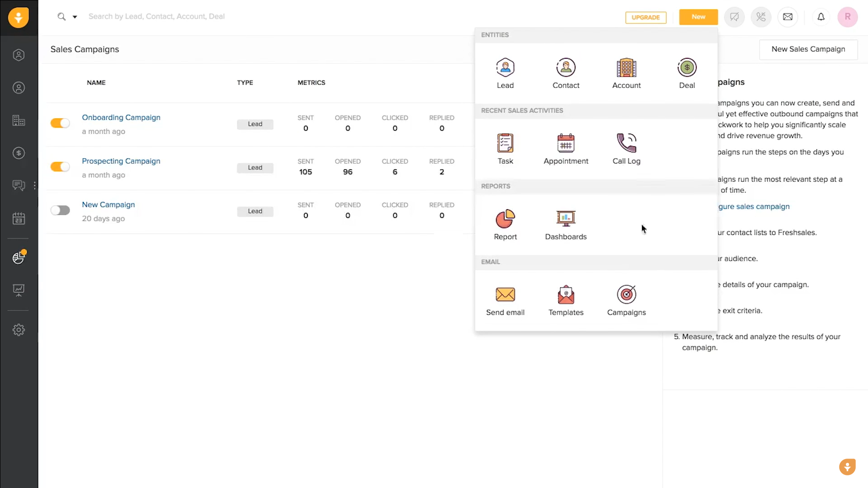The width and height of the screenshot is (868, 488).
Task: Choose Send email from the menu
Action: [505, 295]
